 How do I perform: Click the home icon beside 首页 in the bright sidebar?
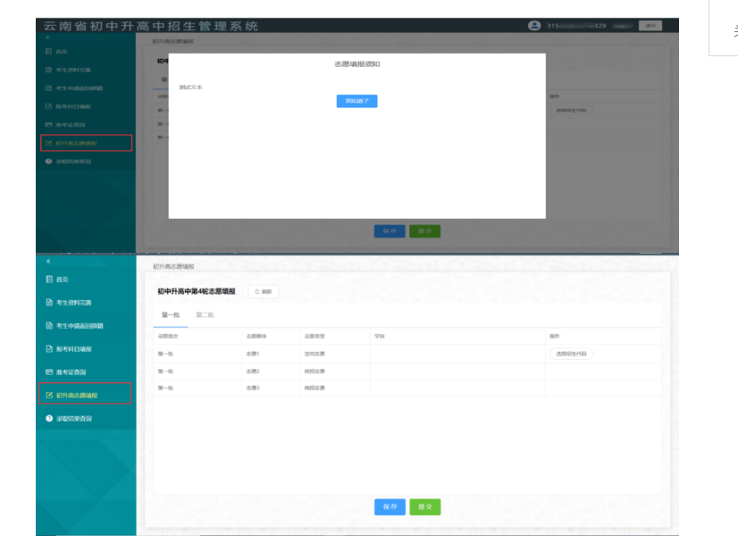click(49, 280)
